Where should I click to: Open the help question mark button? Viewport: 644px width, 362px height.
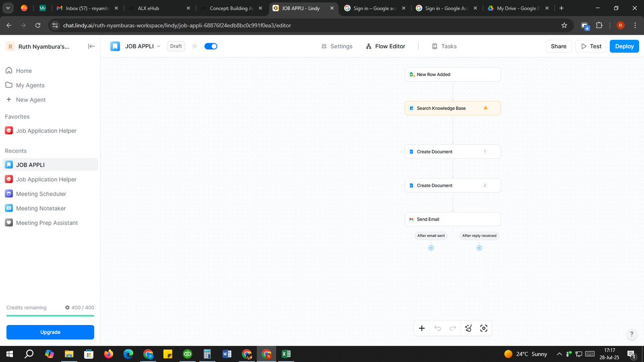(632, 334)
